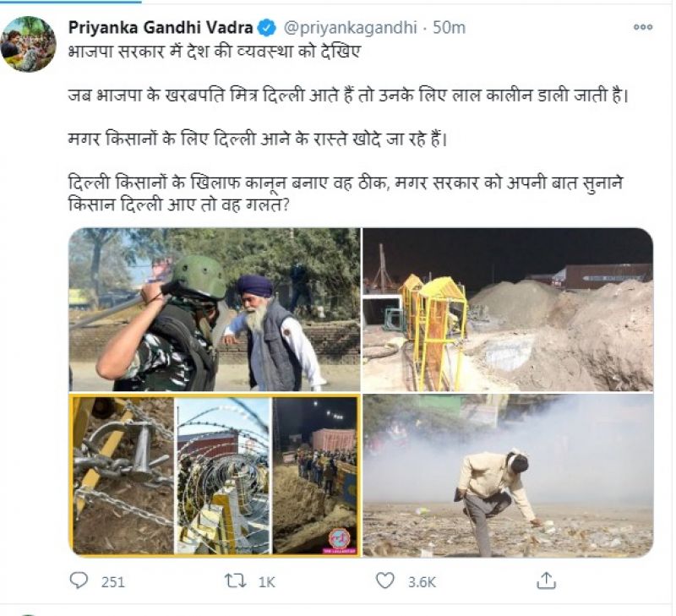Open the Priyanka Gandhi Vadra display name
Image resolution: width=676 pixels, height=616 pixels.
[161, 28]
